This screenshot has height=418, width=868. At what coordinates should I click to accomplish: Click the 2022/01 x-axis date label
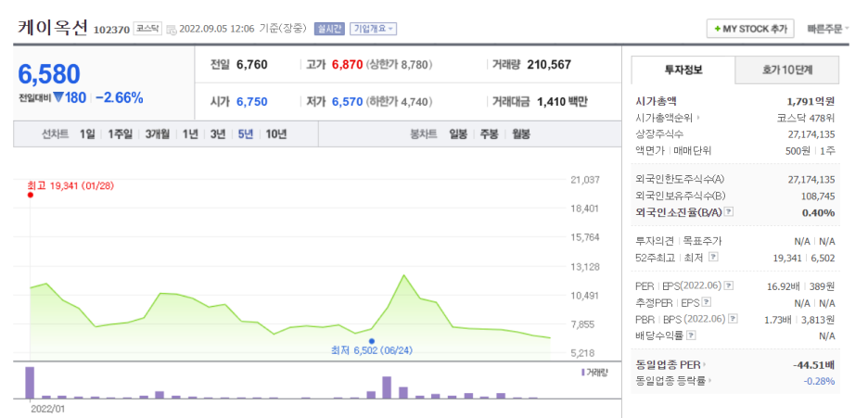(48, 410)
